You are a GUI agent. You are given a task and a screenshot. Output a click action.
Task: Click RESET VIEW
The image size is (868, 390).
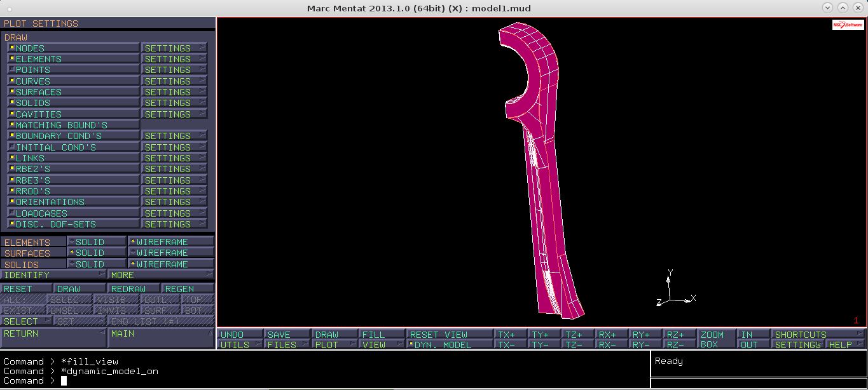[x=450, y=334]
